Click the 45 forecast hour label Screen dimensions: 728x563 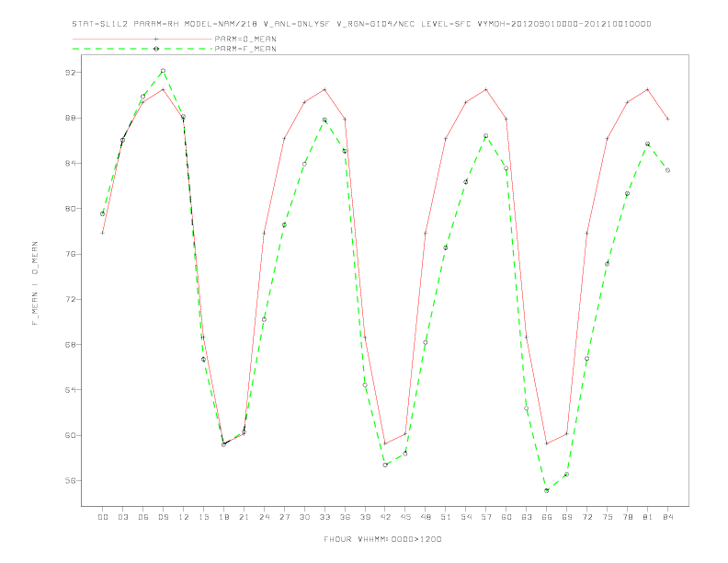[x=405, y=517]
